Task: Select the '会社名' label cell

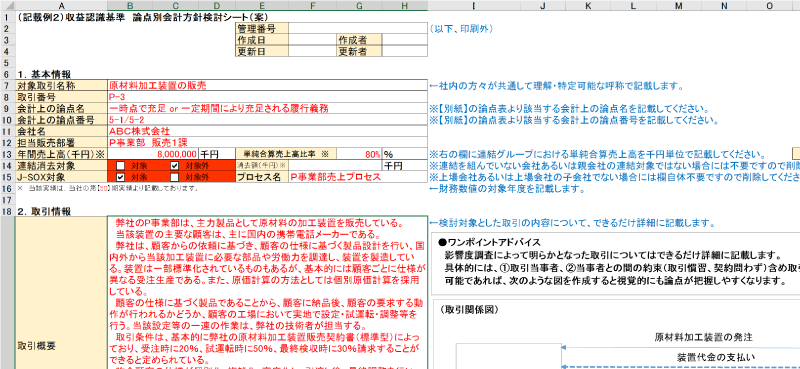Action: click(x=62, y=131)
